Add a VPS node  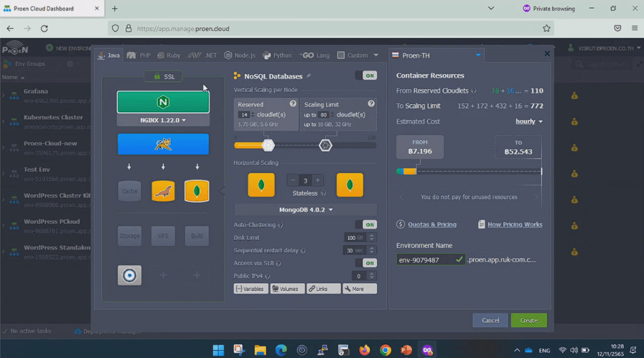click(163, 236)
